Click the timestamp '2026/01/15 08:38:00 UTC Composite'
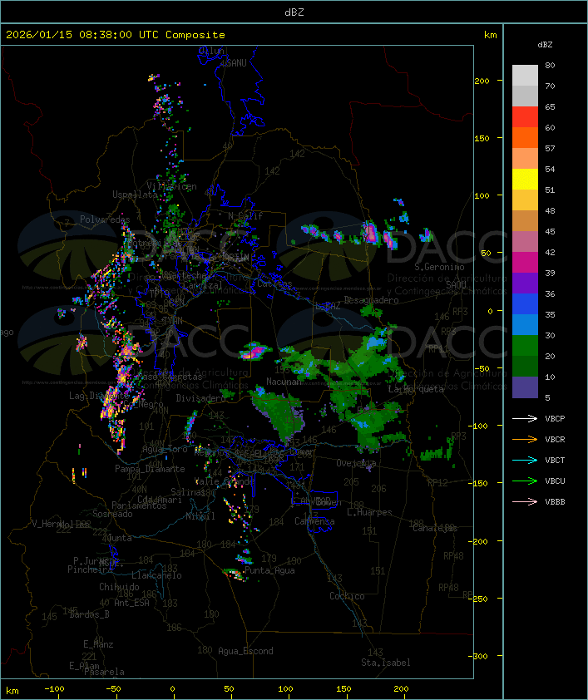 click(116, 35)
